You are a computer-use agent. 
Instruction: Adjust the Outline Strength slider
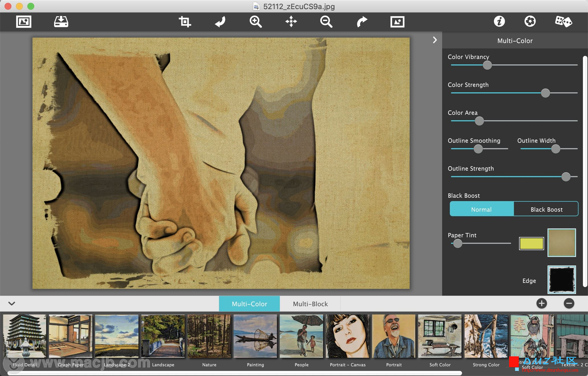click(x=566, y=177)
